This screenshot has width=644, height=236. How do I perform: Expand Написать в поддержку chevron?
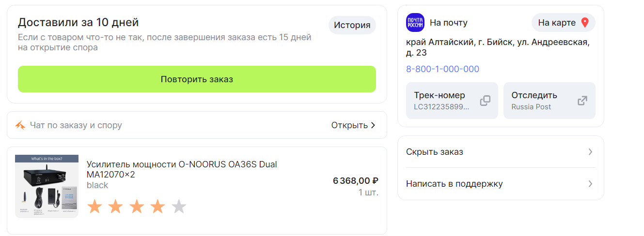point(590,184)
